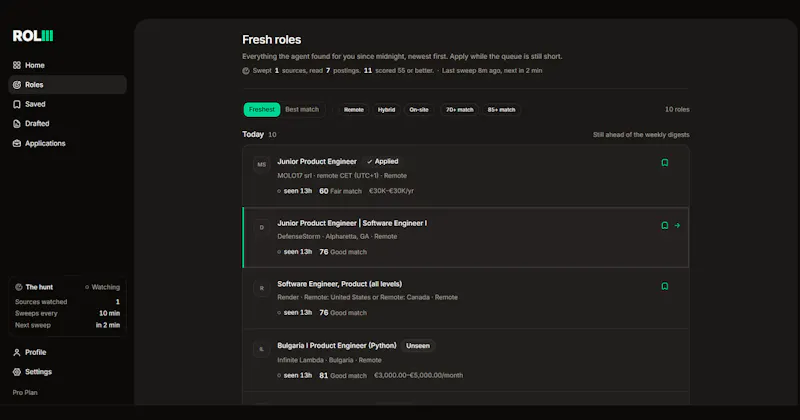This screenshot has height=420, width=800.
Task: Toggle the Remote filter chip
Action: (x=354, y=110)
